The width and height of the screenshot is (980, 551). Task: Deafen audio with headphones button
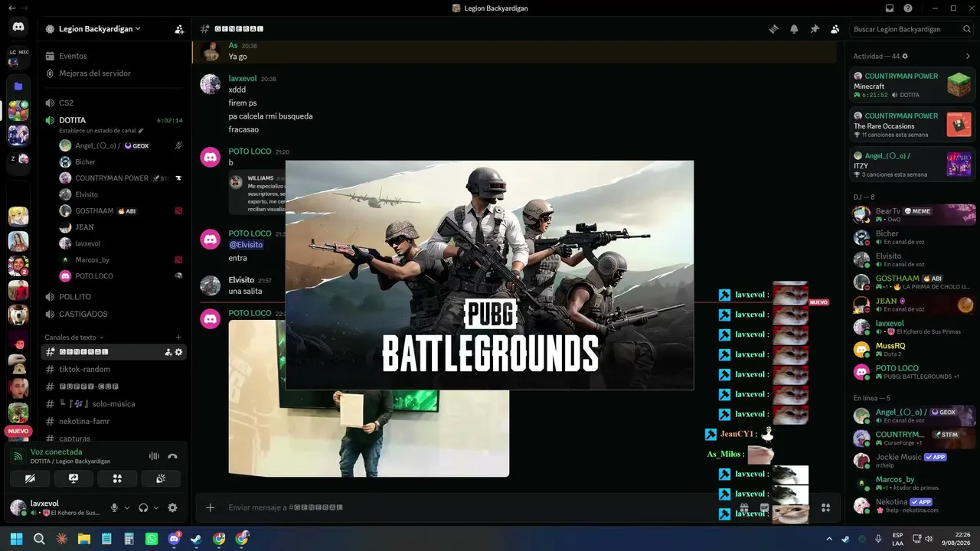click(x=142, y=507)
